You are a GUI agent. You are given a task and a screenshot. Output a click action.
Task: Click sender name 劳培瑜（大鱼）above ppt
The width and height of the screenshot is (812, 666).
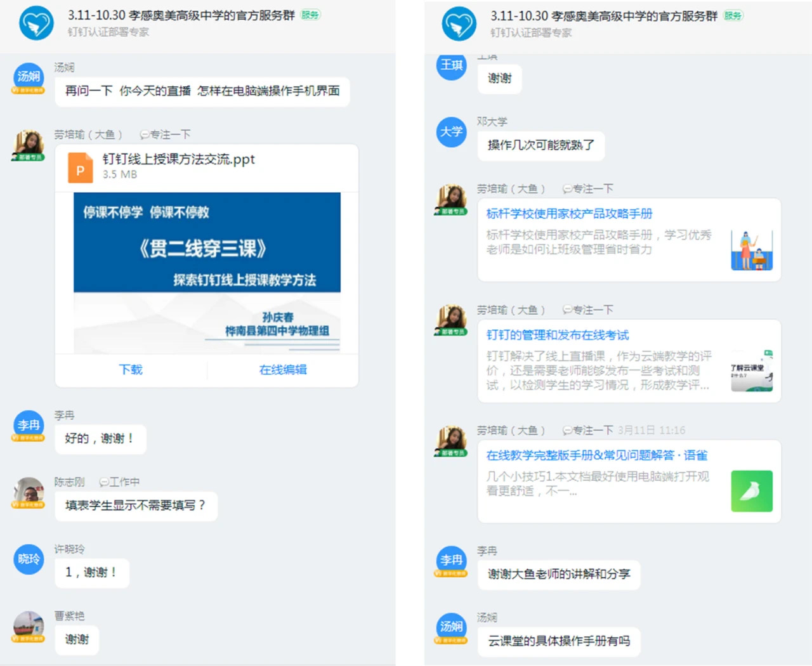tap(88, 134)
